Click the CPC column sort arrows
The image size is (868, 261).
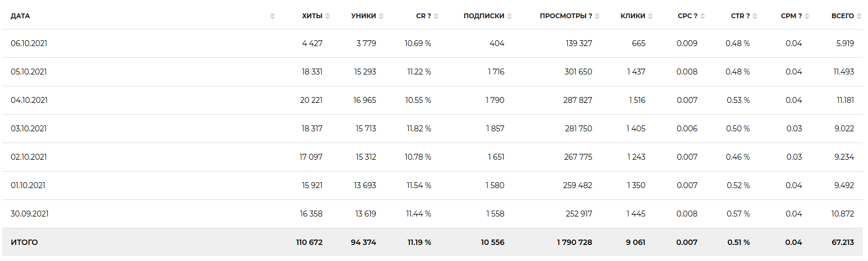(703, 16)
